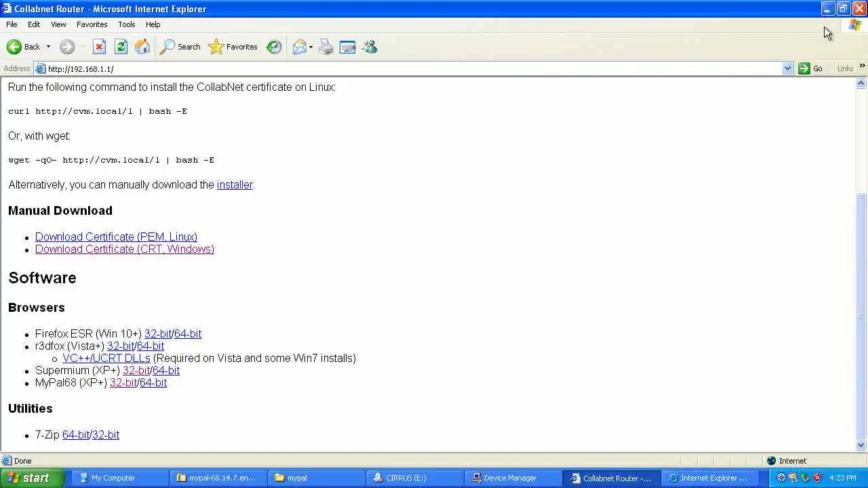The image size is (868, 488).
Task: Click the system tray clock 4:23 PM
Action: coord(843,478)
